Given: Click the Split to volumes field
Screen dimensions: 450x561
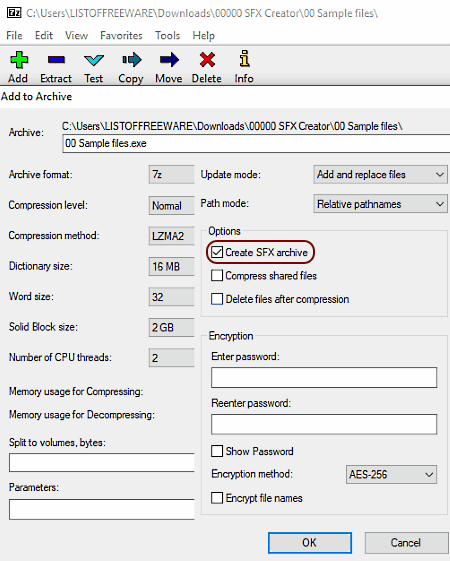Looking at the screenshot, I should pos(102,462).
